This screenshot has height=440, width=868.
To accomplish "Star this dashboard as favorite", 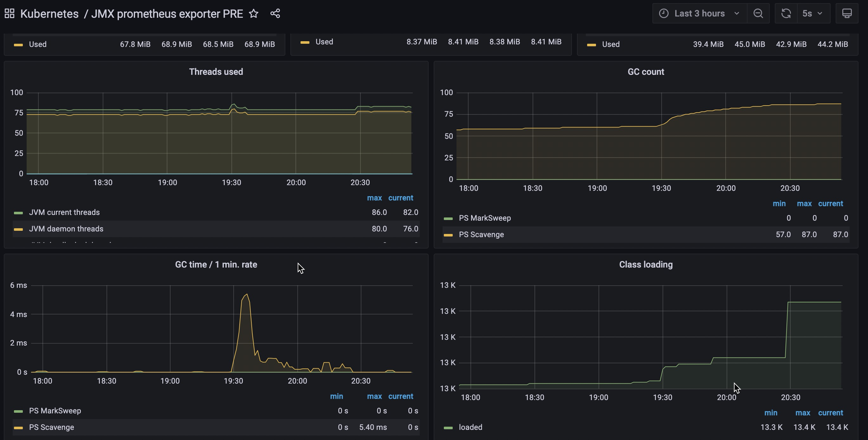I will (x=253, y=14).
